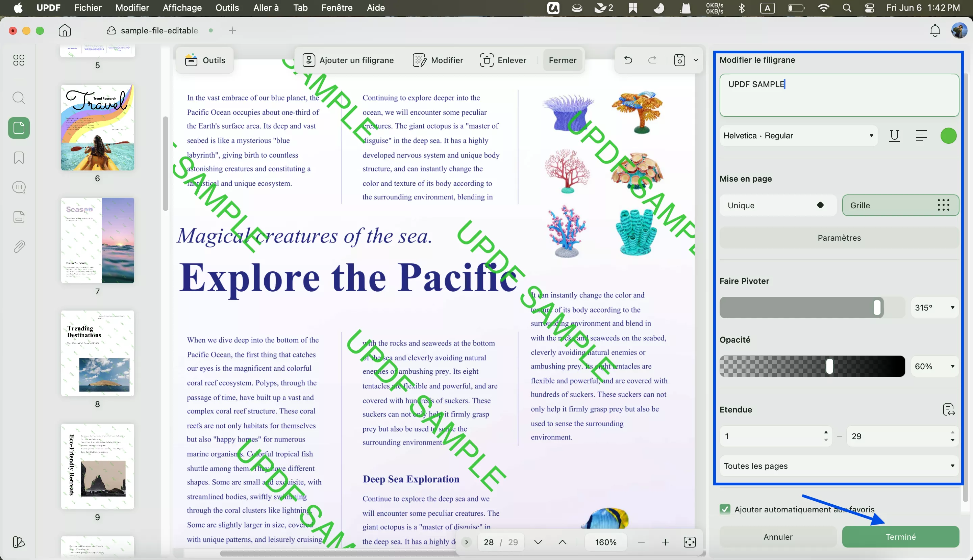Screen dimensions: 973x560
Task: Open the 60% opacity dropdown
Action: (934, 366)
